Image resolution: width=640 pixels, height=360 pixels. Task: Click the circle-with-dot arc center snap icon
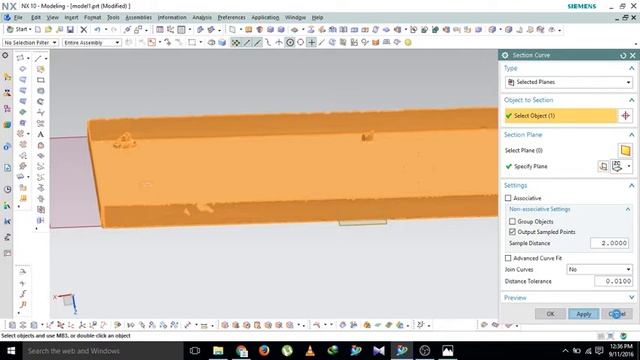point(290,42)
